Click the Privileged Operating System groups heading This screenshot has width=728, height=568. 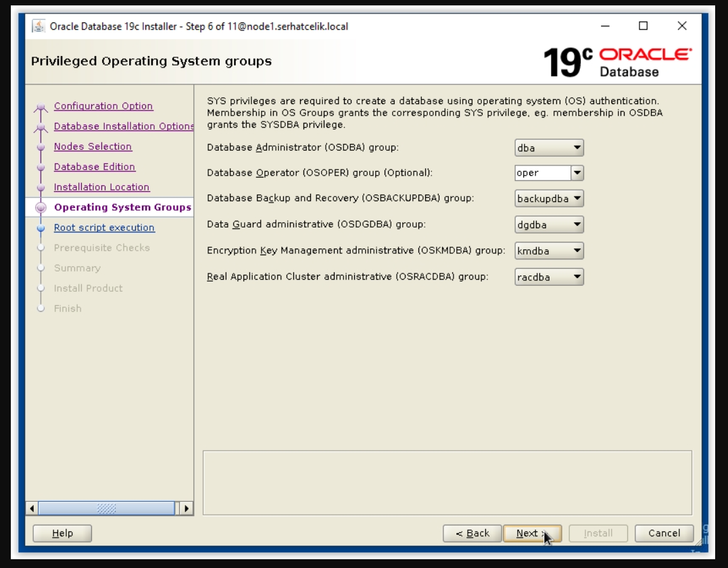151,61
